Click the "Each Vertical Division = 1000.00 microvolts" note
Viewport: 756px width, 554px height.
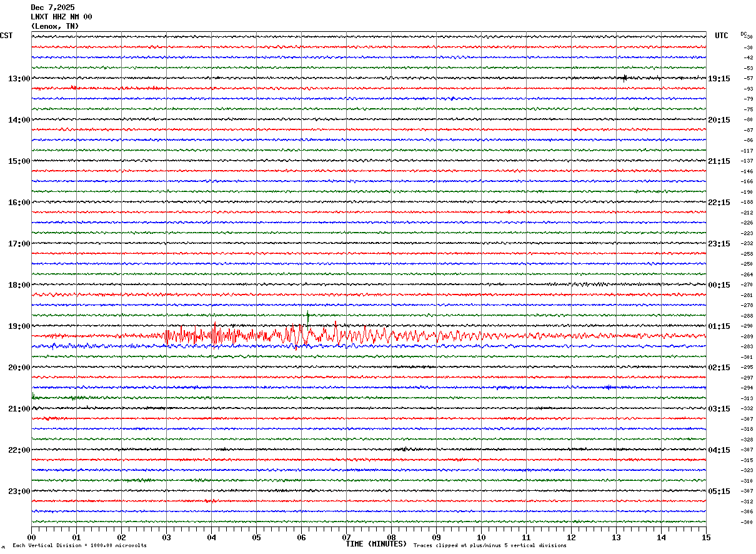pyautogui.click(x=80, y=546)
